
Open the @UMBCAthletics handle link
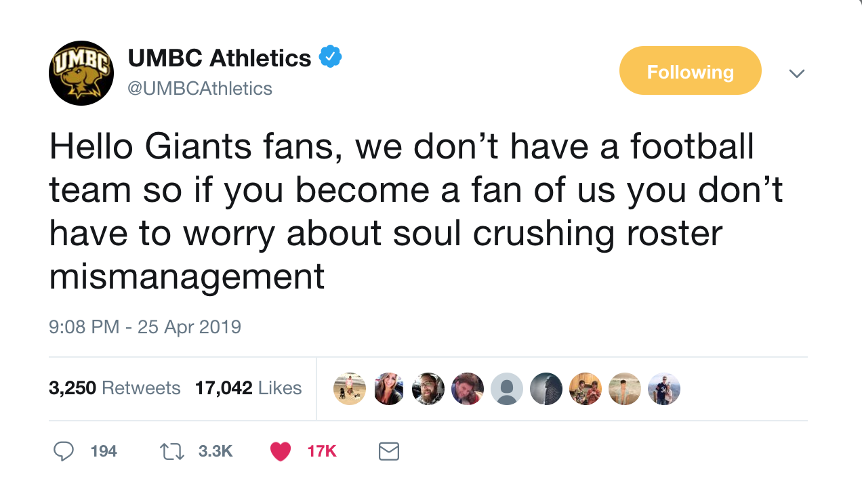[200, 88]
